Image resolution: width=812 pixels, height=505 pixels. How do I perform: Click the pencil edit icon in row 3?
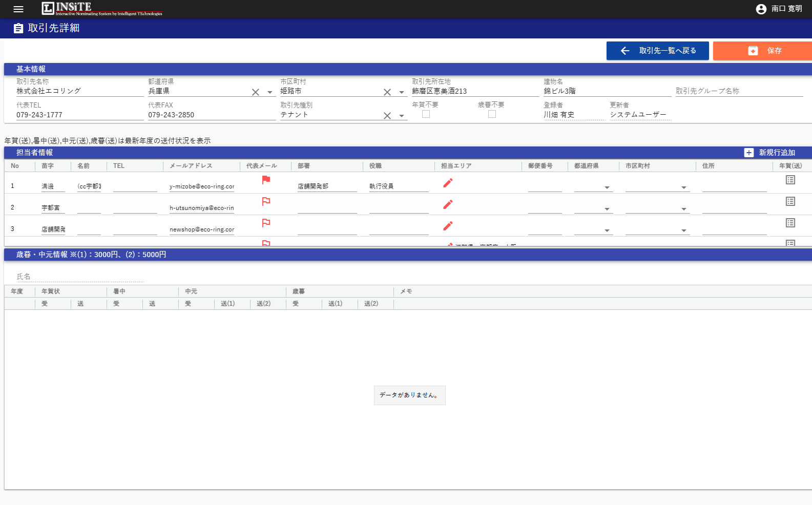[448, 226]
